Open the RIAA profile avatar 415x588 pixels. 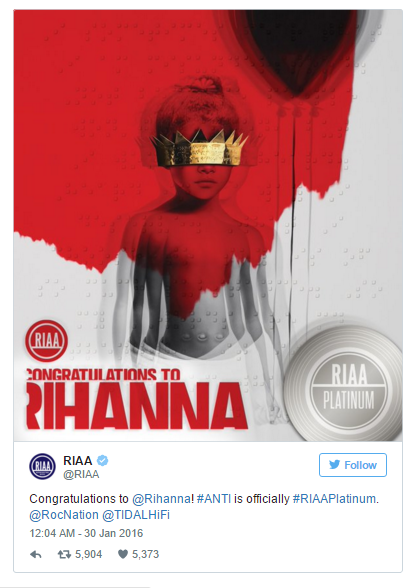tap(42, 466)
